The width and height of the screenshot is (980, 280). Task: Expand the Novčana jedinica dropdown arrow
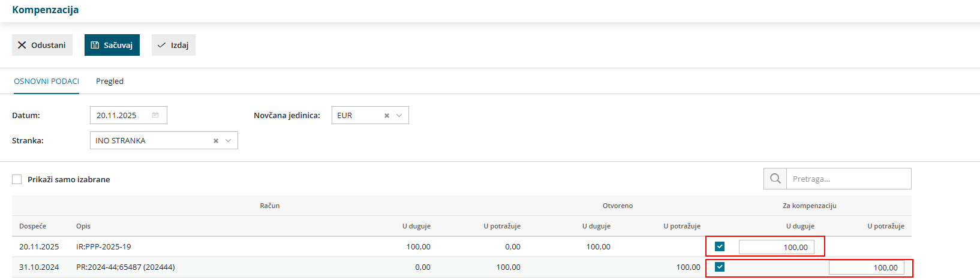coord(399,116)
